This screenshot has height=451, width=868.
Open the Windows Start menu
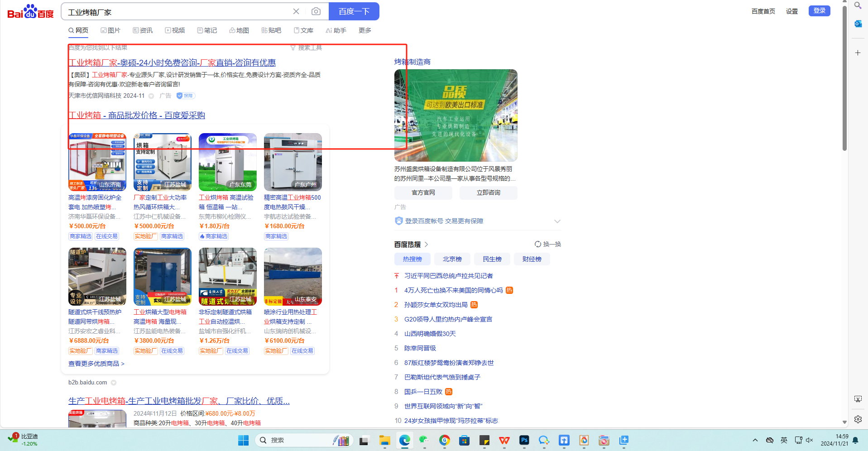[243, 440]
